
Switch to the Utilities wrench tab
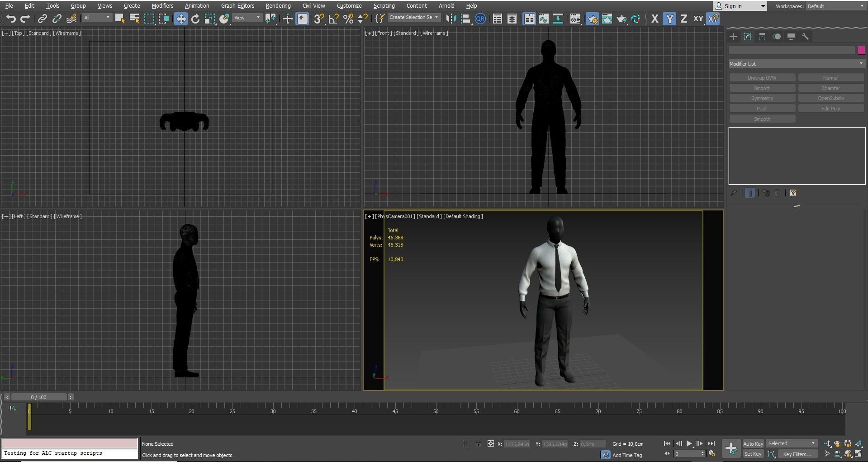[806, 37]
